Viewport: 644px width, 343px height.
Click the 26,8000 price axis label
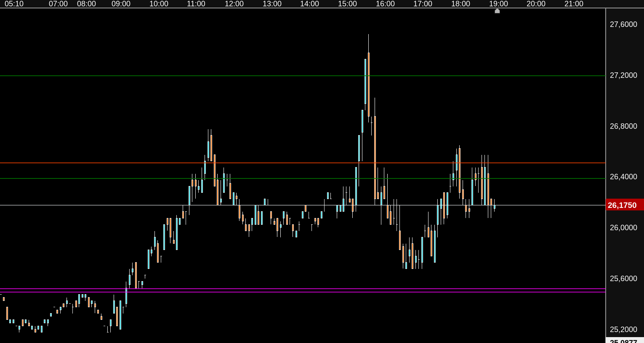click(x=623, y=126)
